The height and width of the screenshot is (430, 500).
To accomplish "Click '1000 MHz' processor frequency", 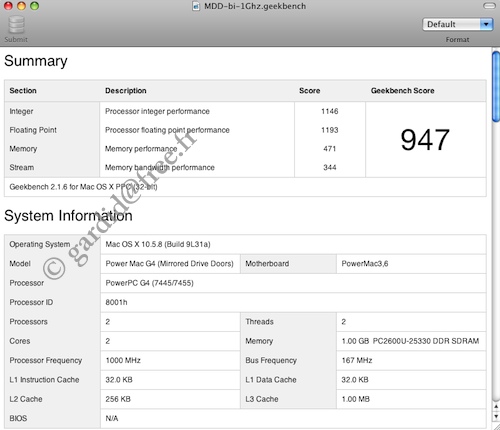I will click(x=123, y=360).
